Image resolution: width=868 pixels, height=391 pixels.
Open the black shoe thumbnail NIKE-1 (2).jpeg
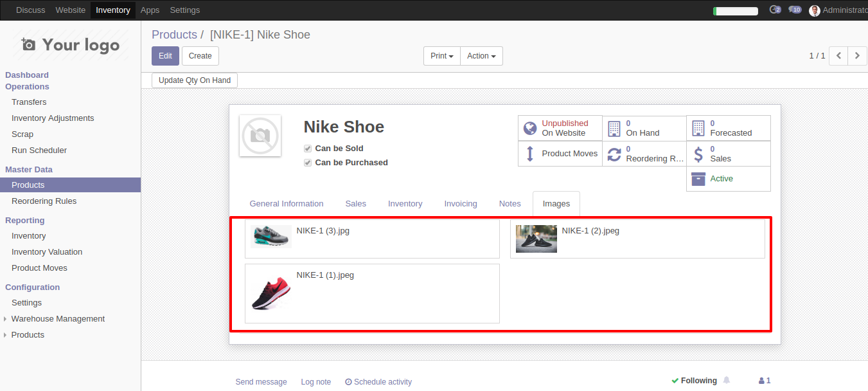tap(536, 239)
